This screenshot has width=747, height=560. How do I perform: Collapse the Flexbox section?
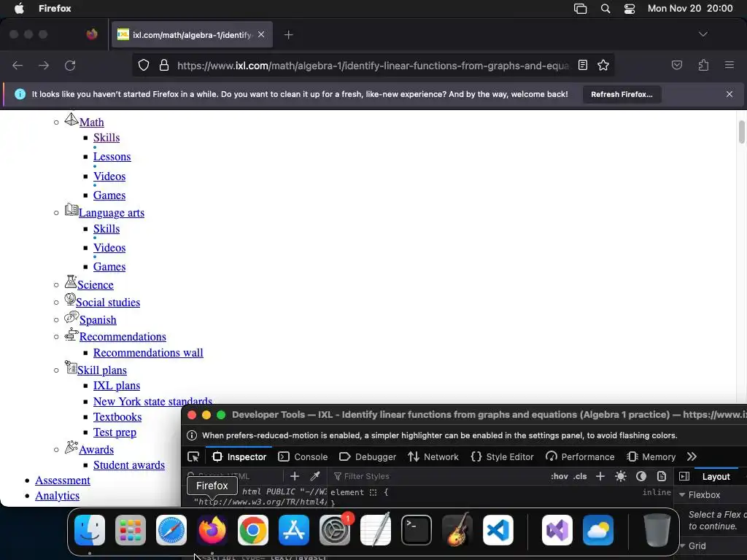click(682, 495)
